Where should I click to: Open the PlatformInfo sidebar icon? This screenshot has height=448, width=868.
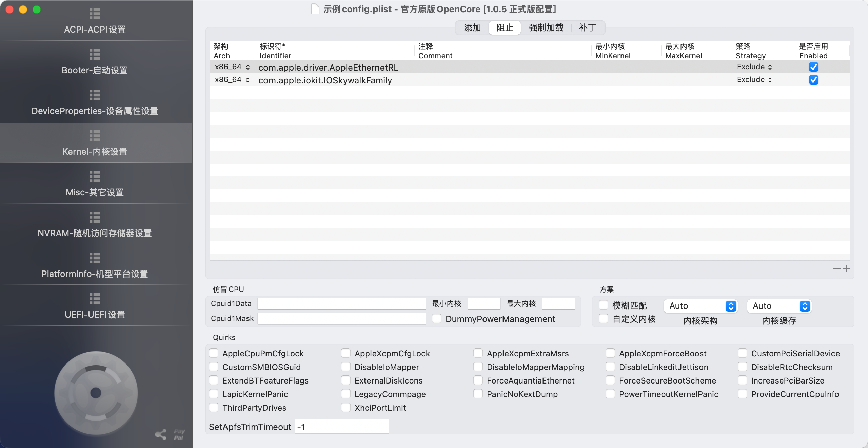point(95,258)
